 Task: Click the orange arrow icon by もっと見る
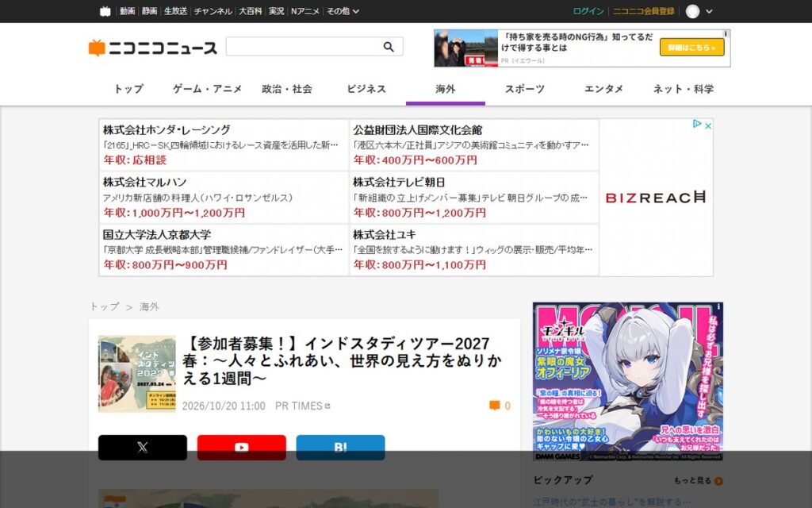tap(718, 481)
